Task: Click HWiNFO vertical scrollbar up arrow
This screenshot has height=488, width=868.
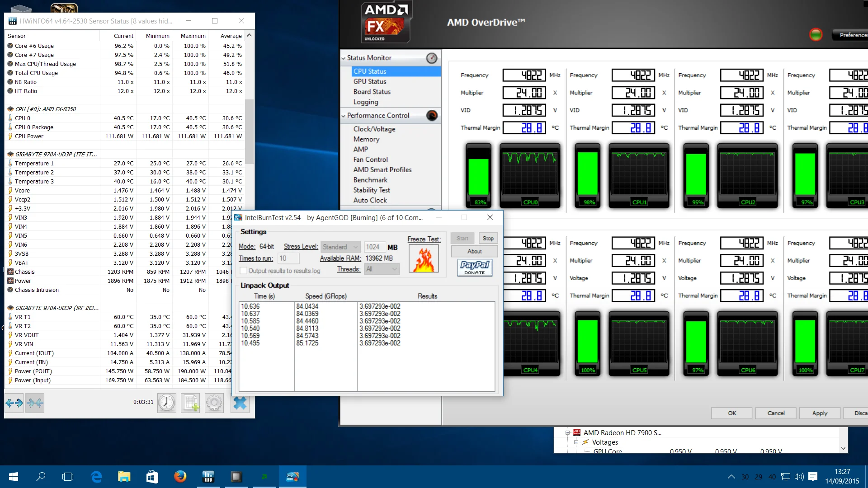Action: pos(249,35)
